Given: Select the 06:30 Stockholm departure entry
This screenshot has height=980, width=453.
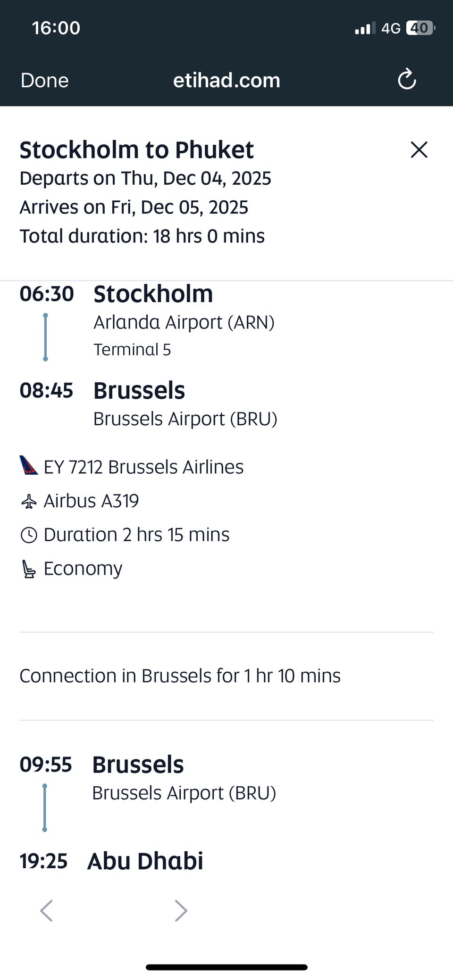Looking at the screenshot, I should (153, 294).
